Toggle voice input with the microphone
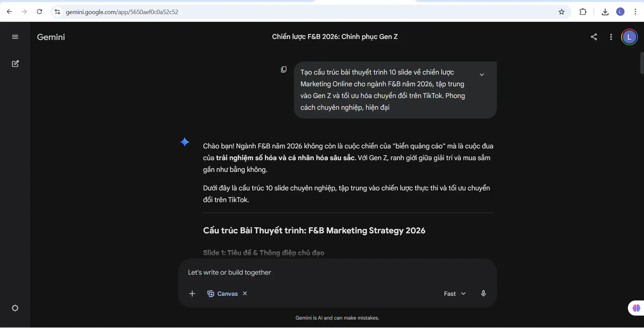644x328 pixels. click(484, 293)
